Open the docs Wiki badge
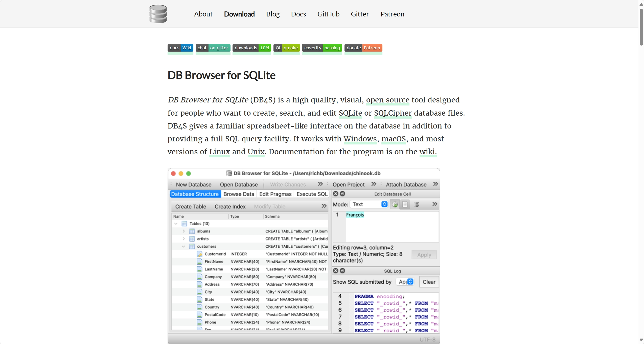The image size is (644, 344). (180, 48)
